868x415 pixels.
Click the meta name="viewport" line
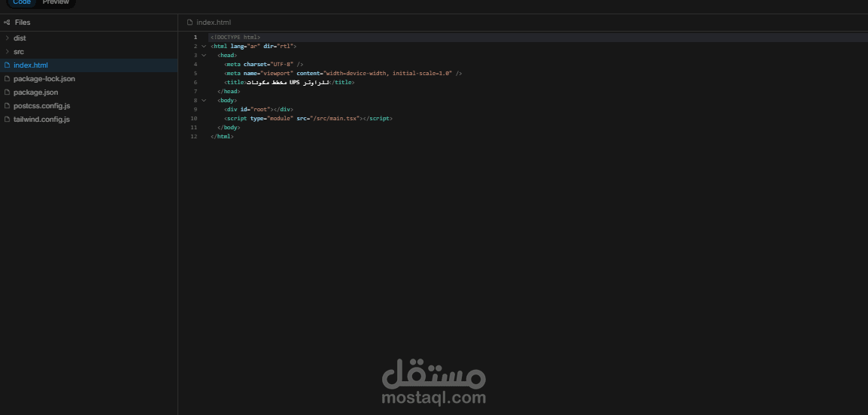point(343,74)
